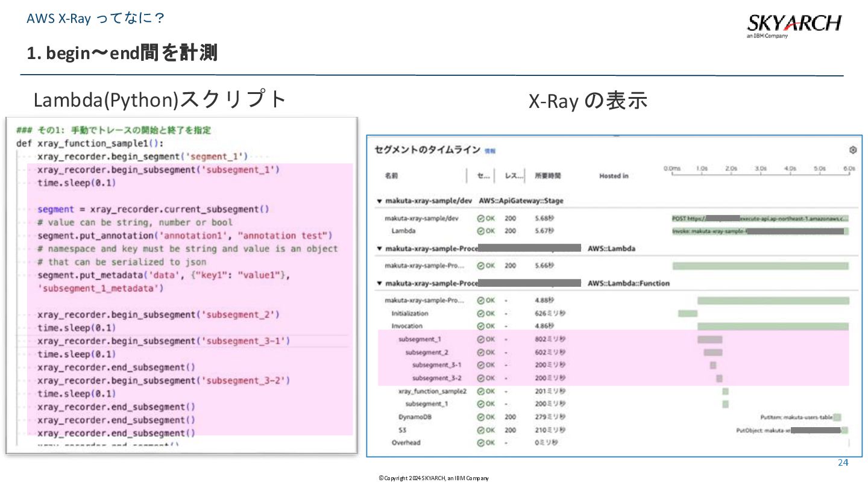The width and height of the screenshot is (868, 488).
Task: Click the code line begin_segment('segment_1')
Action: click(142, 157)
